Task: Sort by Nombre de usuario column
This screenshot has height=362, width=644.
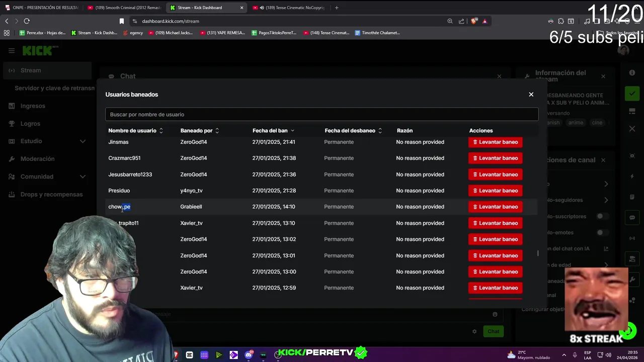Action: (136, 131)
